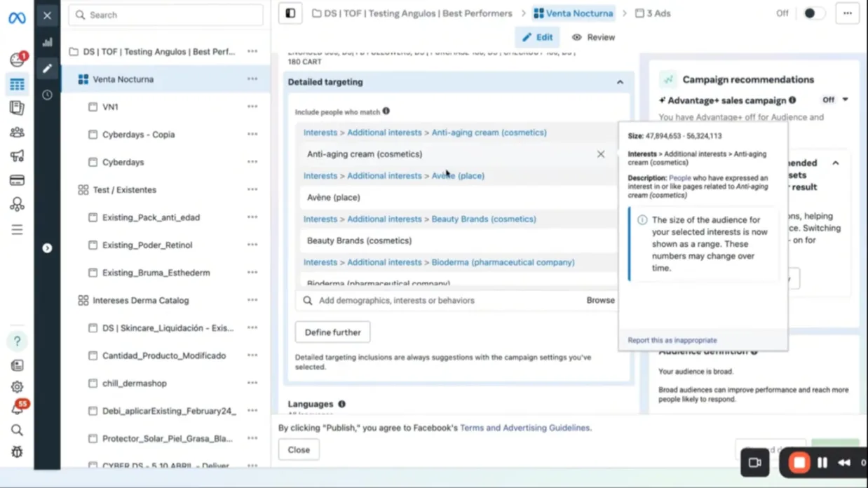
Task: Open the Advantage+ sales campaign Off dropdown
Action: coord(836,100)
